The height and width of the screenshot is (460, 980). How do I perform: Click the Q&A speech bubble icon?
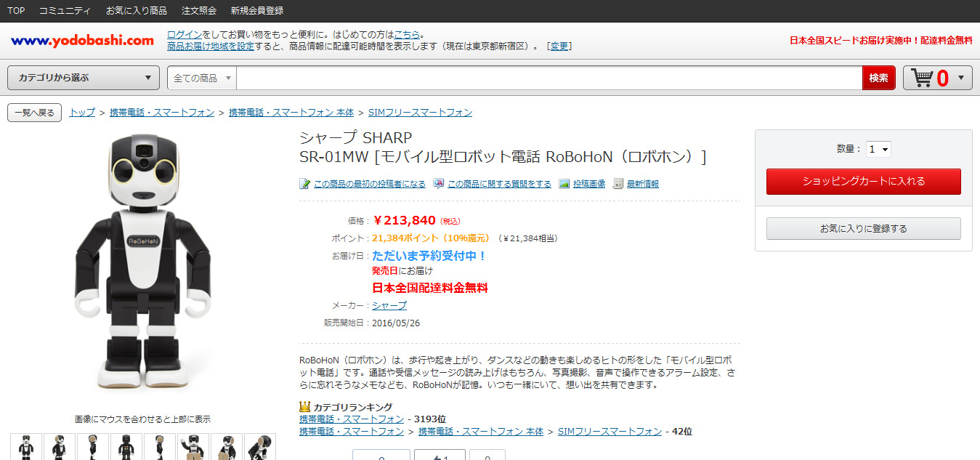tap(439, 184)
